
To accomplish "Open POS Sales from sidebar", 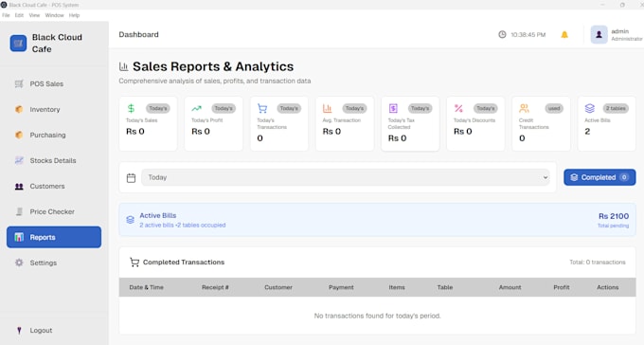I will click(54, 84).
